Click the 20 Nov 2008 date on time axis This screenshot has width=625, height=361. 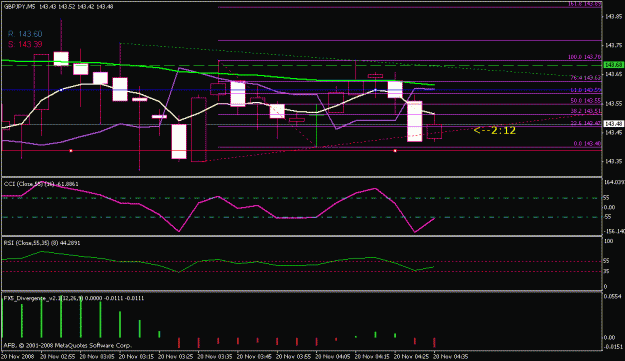17,356
